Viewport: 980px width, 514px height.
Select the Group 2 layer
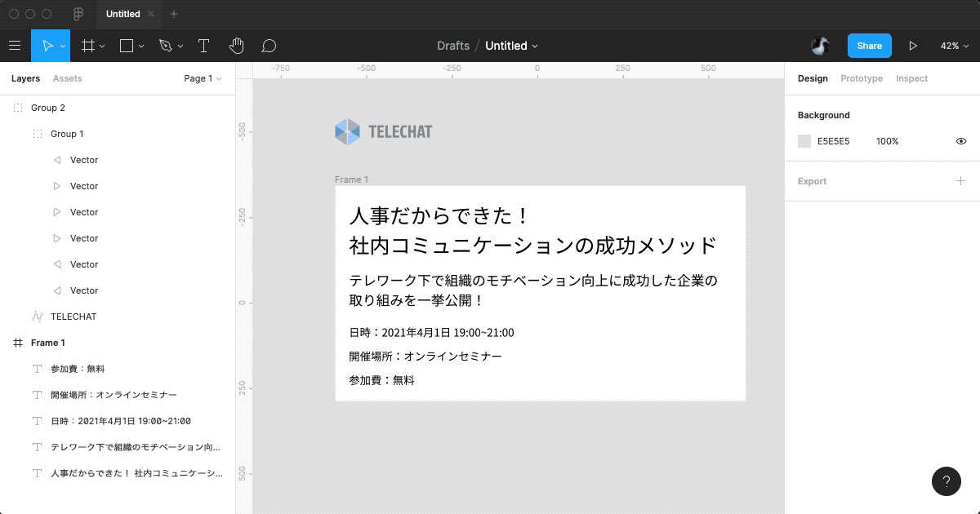(x=118, y=108)
